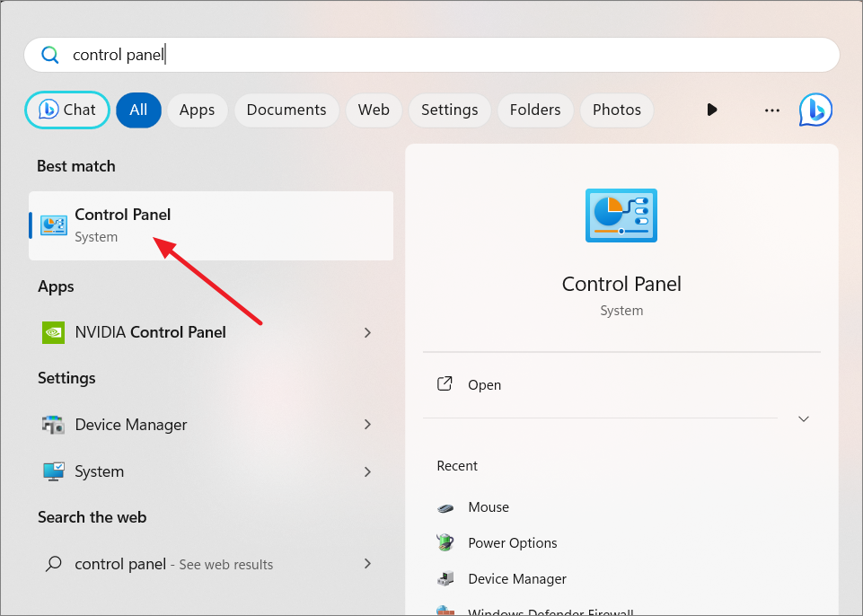Click the recent Device Manager icon

445,578
